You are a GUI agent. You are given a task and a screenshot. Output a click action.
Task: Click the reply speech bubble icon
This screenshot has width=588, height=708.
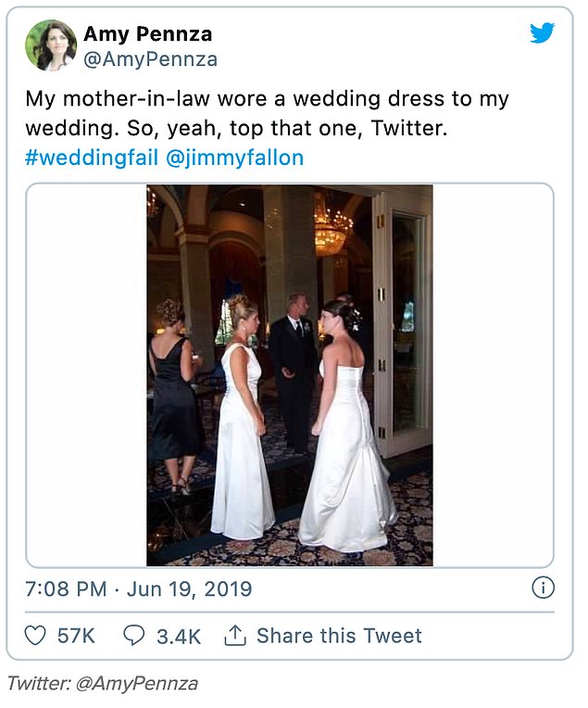click(x=134, y=636)
